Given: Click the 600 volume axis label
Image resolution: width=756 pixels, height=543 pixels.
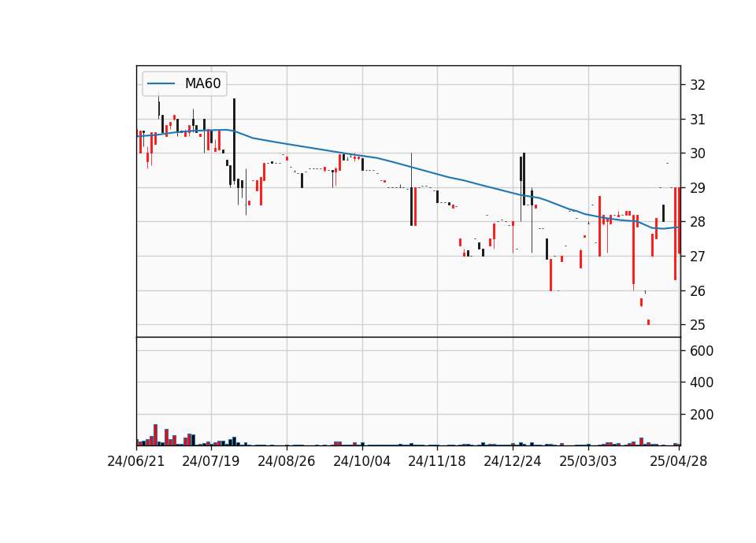Looking at the screenshot, I should point(702,350).
